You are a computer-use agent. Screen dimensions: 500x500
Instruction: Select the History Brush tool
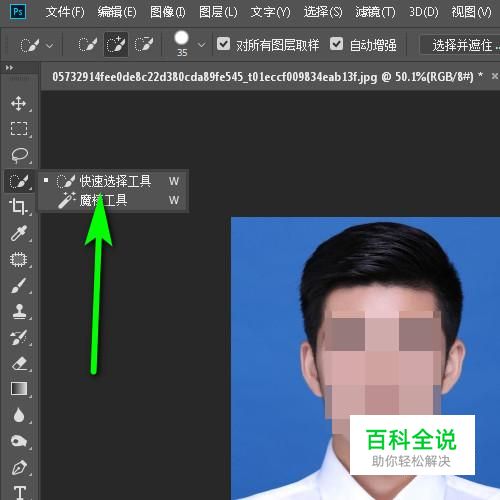pyautogui.click(x=19, y=337)
